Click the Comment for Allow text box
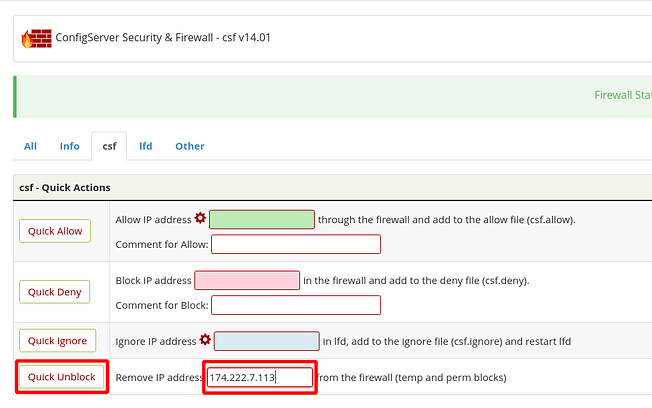The width and height of the screenshot is (652, 408). tap(296, 244)
